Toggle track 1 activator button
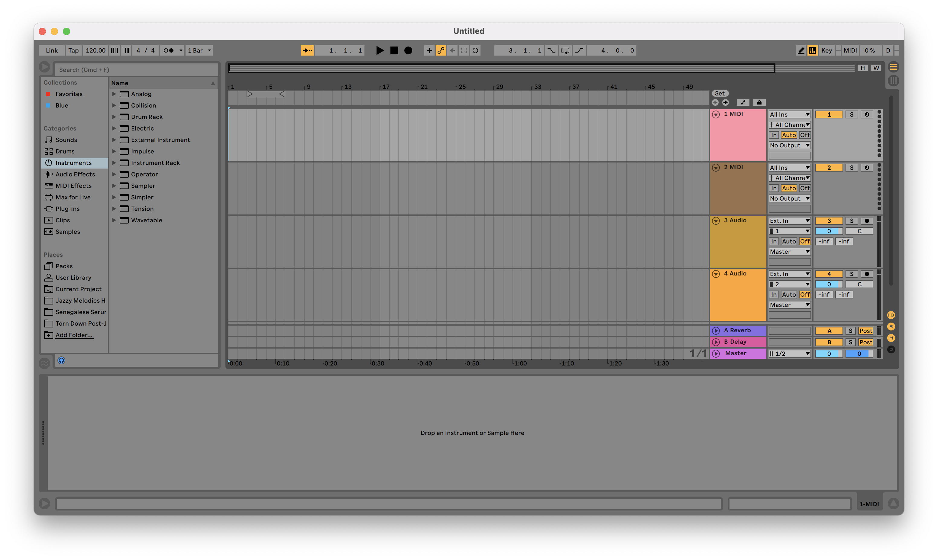Viewport: 938px width, 560px height. 829,114
